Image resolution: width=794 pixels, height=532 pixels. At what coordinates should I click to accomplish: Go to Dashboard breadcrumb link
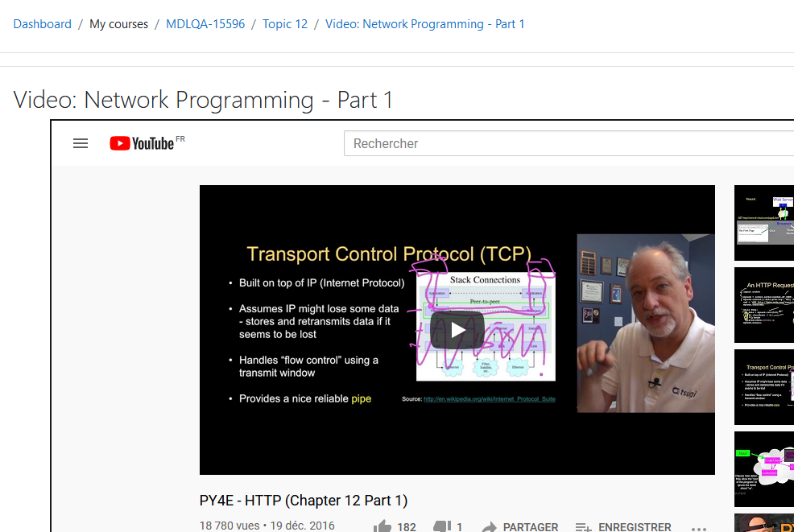[42, 24]
